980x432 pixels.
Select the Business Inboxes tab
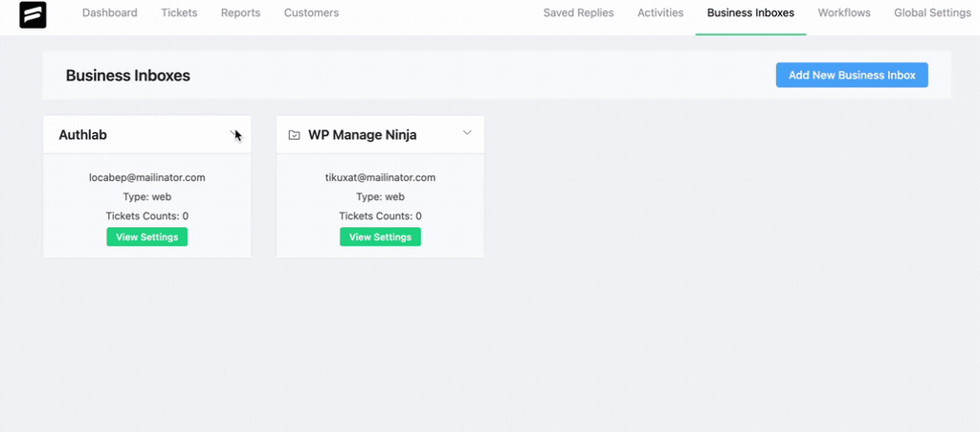tap(750, 12)
